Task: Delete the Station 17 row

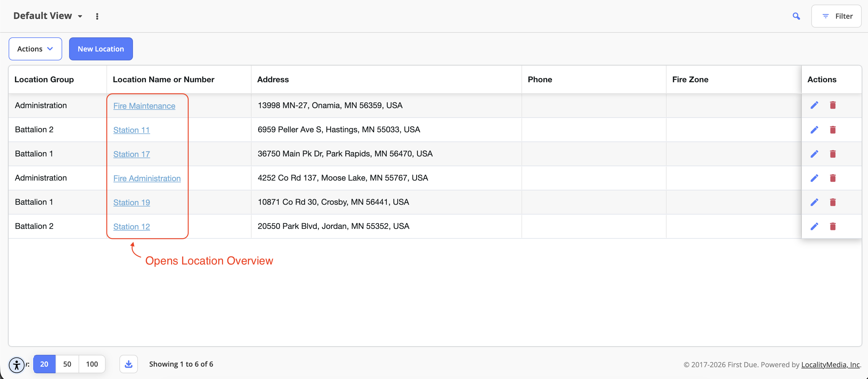Action: (x=833, y=154)
